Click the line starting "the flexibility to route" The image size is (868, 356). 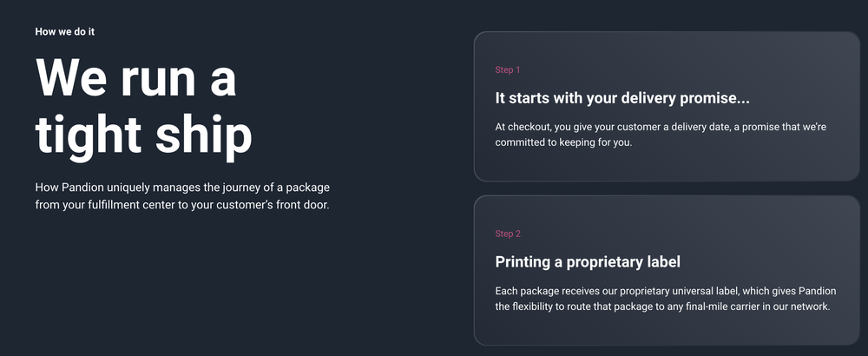(663, 307)
